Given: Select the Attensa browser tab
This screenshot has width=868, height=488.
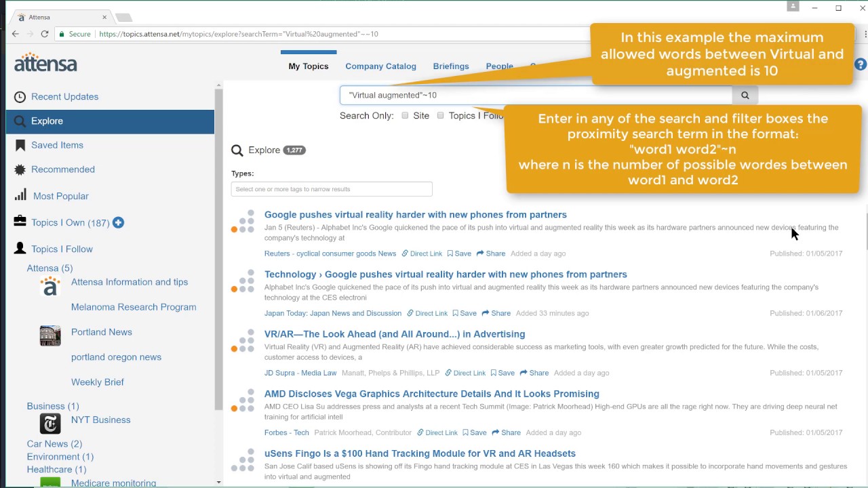Looking at the screenshot, I should 61,17.
